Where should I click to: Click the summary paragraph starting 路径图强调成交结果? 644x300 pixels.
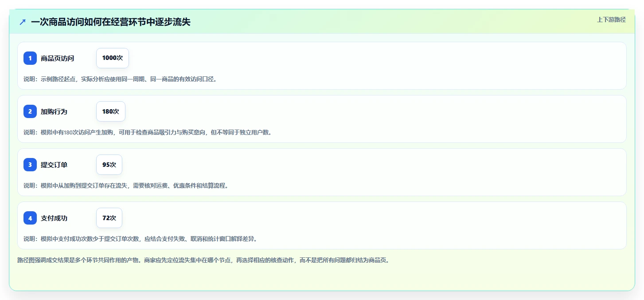point(203,260)
